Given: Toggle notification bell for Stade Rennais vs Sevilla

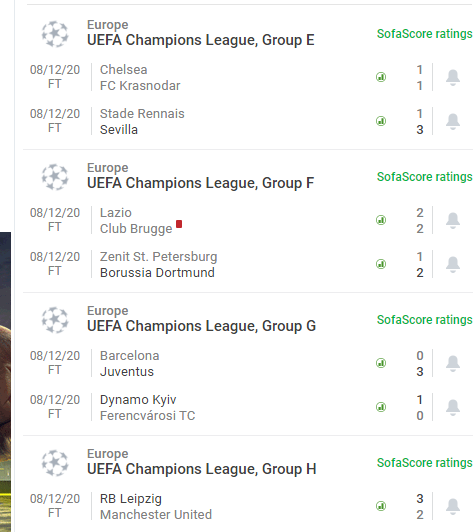Looking at the screenshot, I should point(453,121).
